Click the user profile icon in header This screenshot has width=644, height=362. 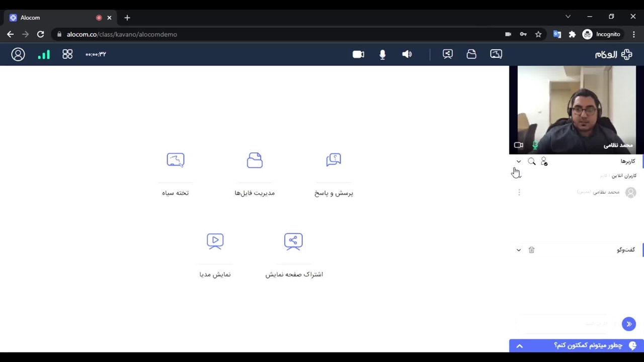(x=18, y=54)
